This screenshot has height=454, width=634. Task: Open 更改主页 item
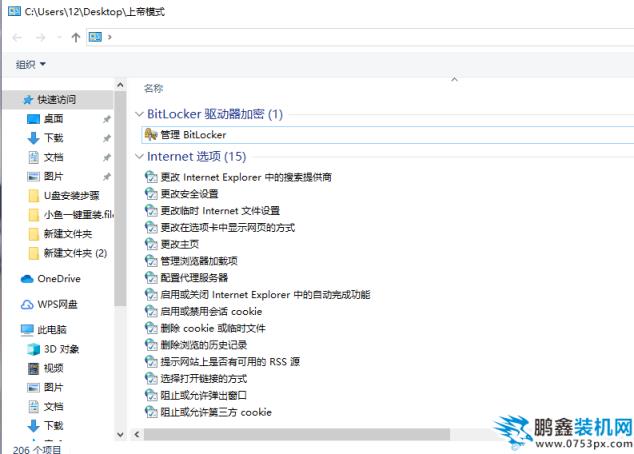coord(180,244)
